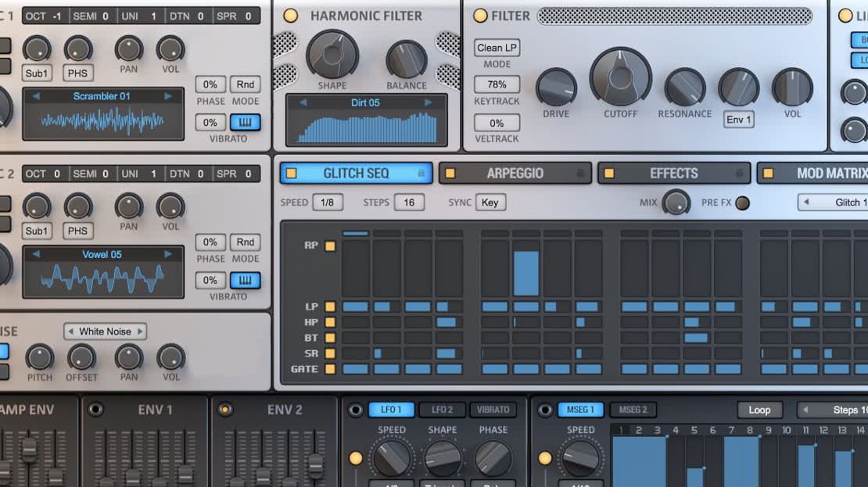This screenshot has width=868, height=487.
Task: Open the Loop mode dropdown in MSEG
Action: click(759, 410)
